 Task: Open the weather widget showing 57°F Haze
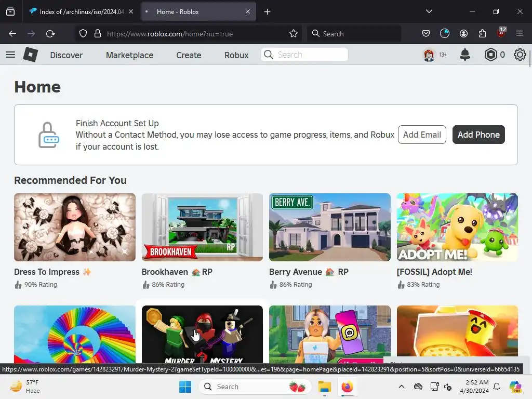25,387
